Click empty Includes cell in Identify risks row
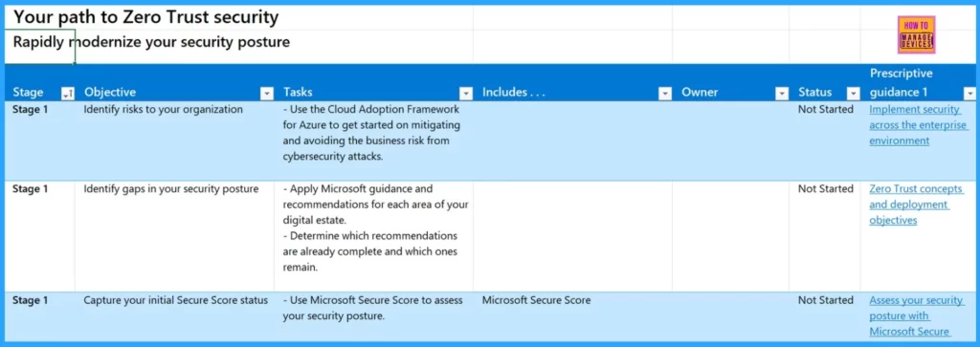This screenshot has width=980, height=347. click(572, 141)
